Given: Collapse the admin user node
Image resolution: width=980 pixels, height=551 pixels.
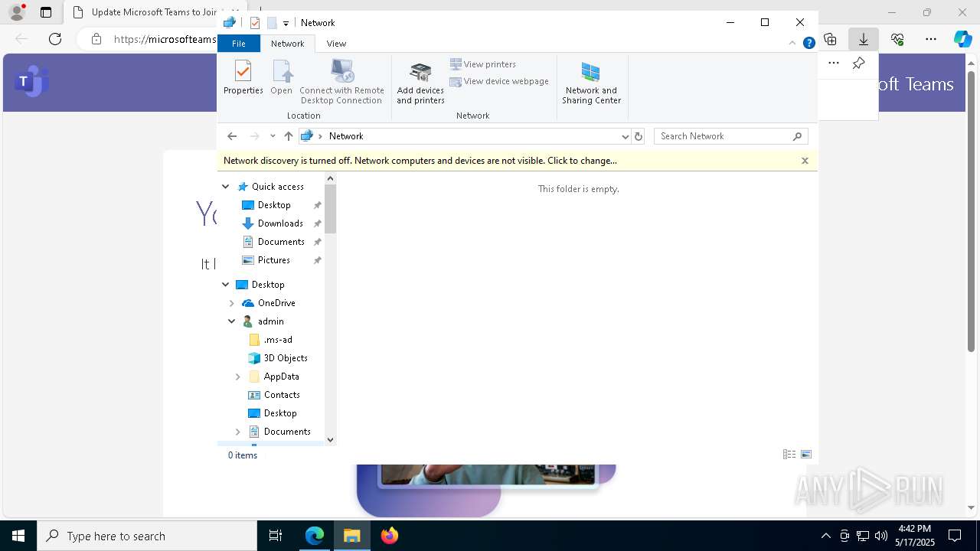Looking at the screenshot, I should click(232, 321).
